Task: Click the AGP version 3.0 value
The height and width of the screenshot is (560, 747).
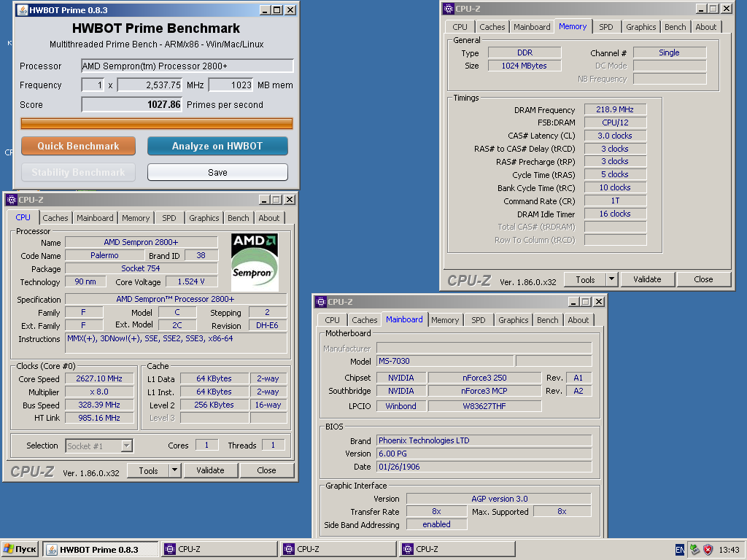Action: [x=499, y=499]
